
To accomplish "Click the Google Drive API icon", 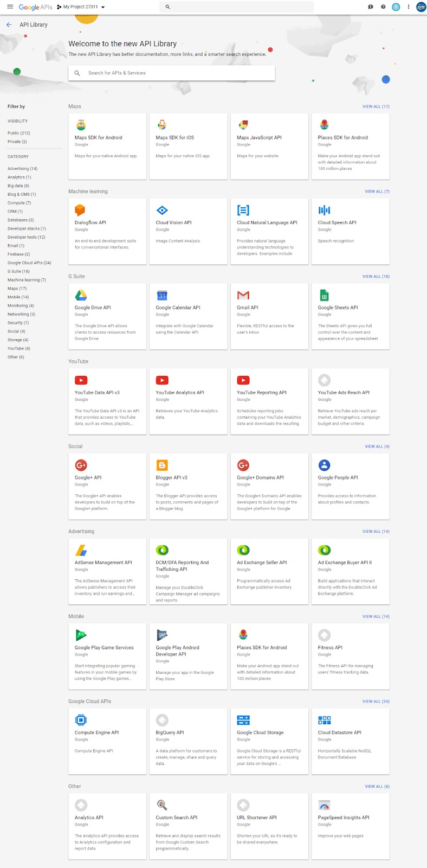I will [81, 295].
